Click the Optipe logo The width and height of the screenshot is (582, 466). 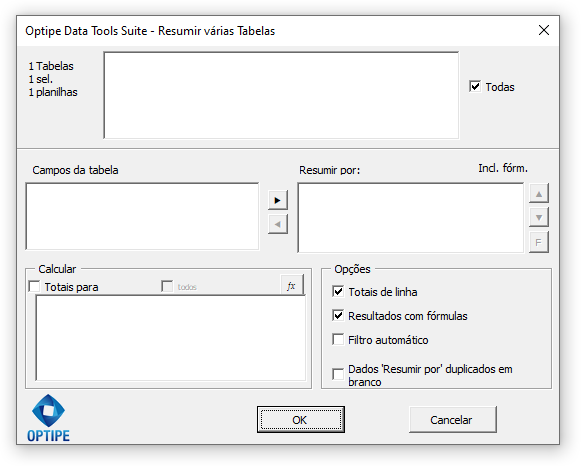point(48,418)
